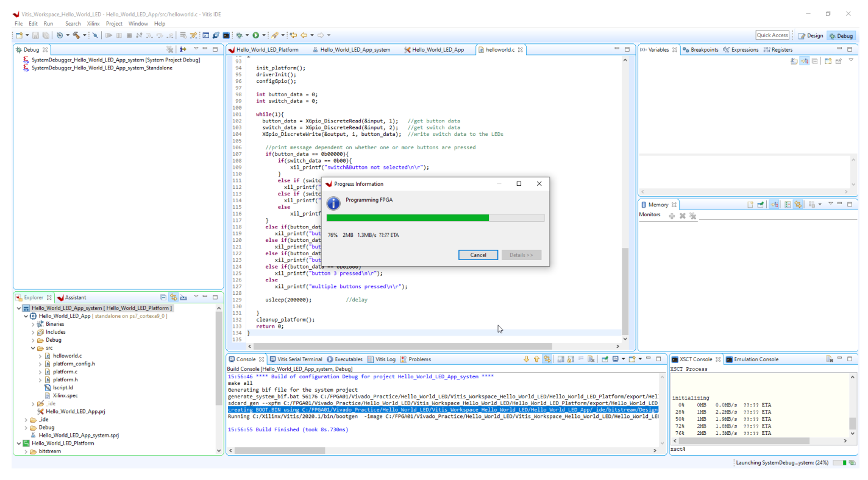Open the Xilinx menu

(x=93, y=24)
